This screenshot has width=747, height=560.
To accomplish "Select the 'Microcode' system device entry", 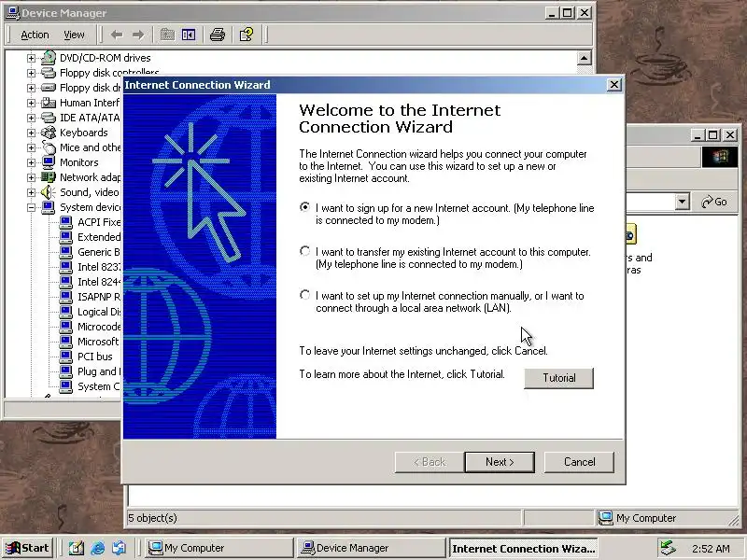I will [99, 327].
